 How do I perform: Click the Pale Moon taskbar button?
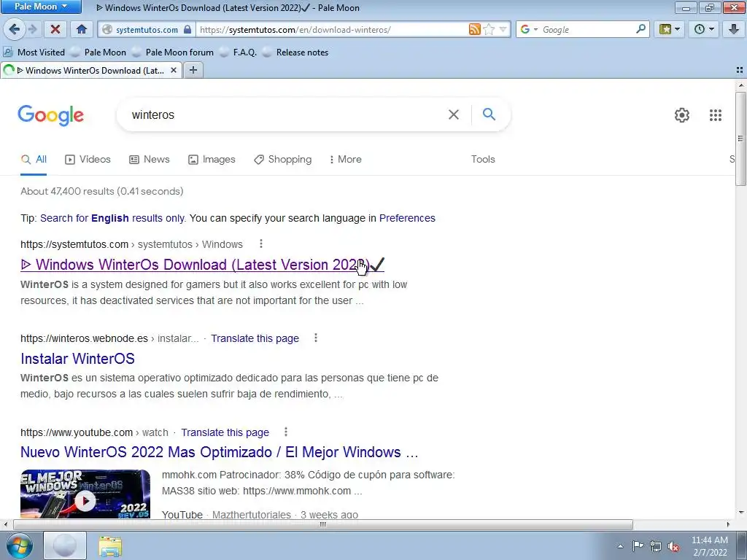(65, 545)
